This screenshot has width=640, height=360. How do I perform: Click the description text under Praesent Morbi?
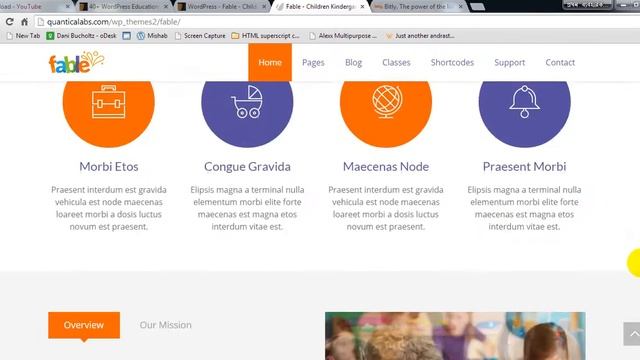tap(524, 208)
